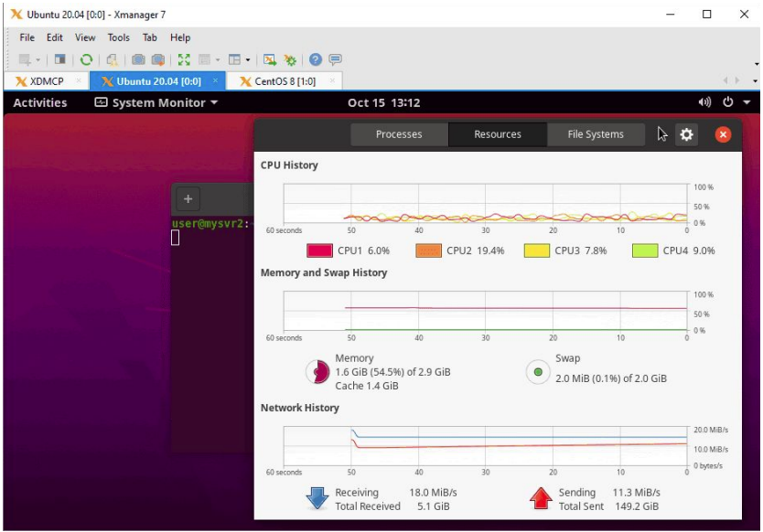
Task: Expand the layout arrangement dropdown arrow
Action: (x=248, y=60)
